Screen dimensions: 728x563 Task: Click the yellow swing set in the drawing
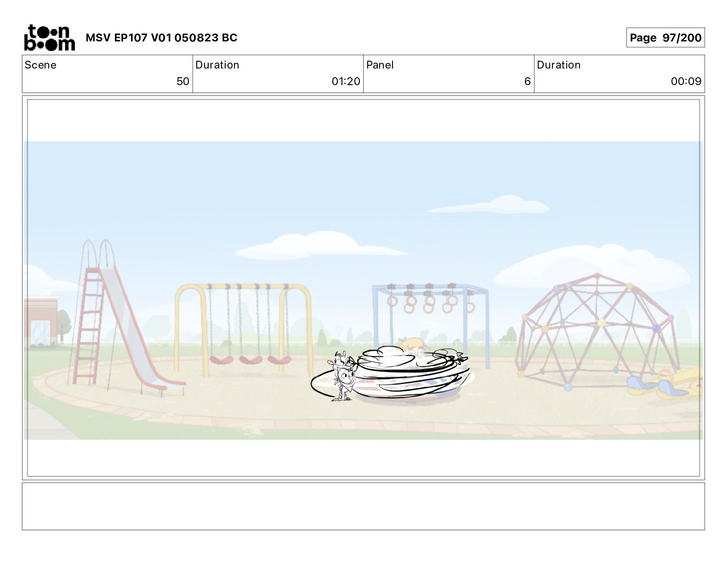pyautogui.click(x=244, y=330)
